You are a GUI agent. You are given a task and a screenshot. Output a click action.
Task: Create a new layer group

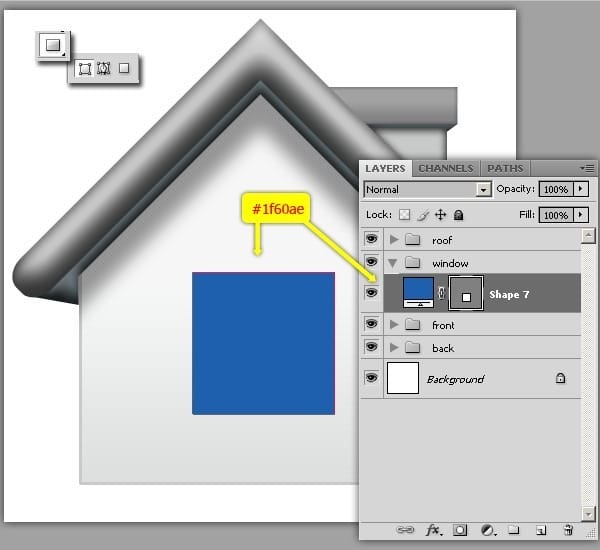point(514,529)
